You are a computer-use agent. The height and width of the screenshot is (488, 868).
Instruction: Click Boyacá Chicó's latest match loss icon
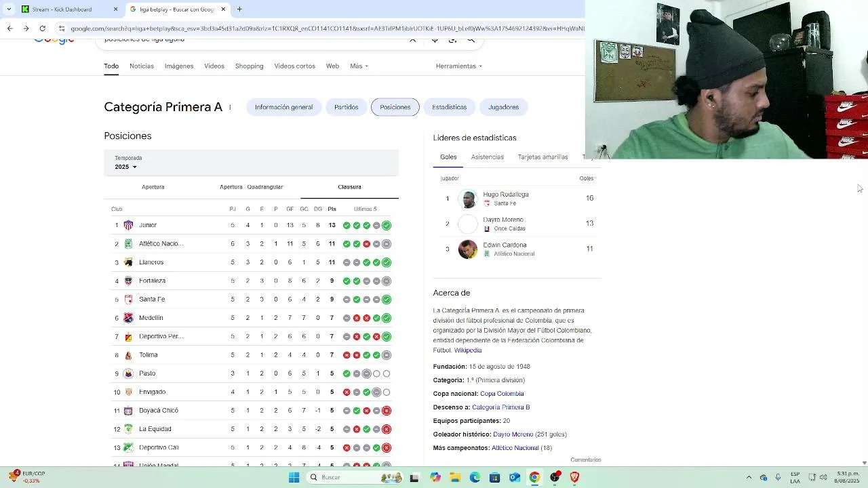click(x=387, y=411)
